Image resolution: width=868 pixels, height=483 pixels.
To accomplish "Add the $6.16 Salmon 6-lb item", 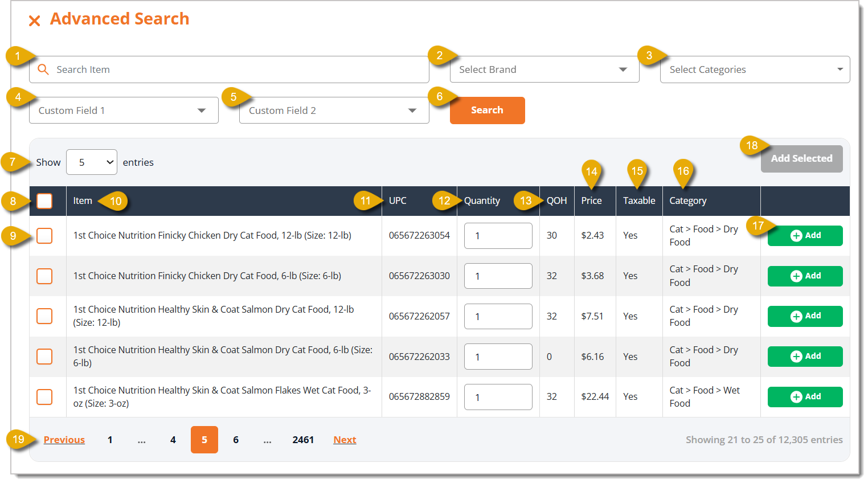I will point(805,357).
